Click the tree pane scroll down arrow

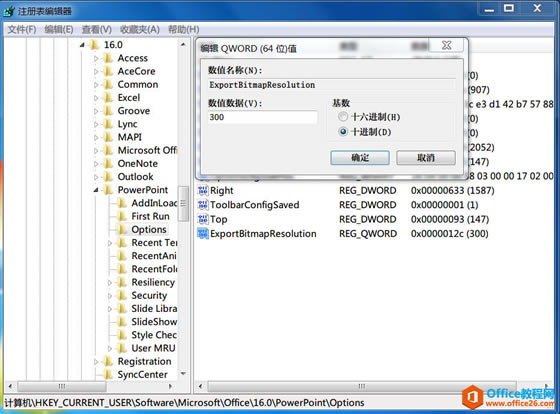tap(183, 374)
